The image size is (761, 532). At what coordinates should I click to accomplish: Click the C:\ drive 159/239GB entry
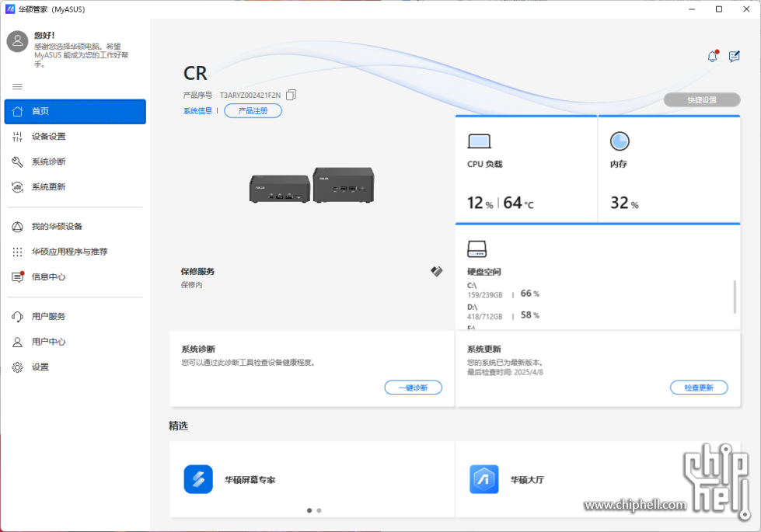coord(503,290)
